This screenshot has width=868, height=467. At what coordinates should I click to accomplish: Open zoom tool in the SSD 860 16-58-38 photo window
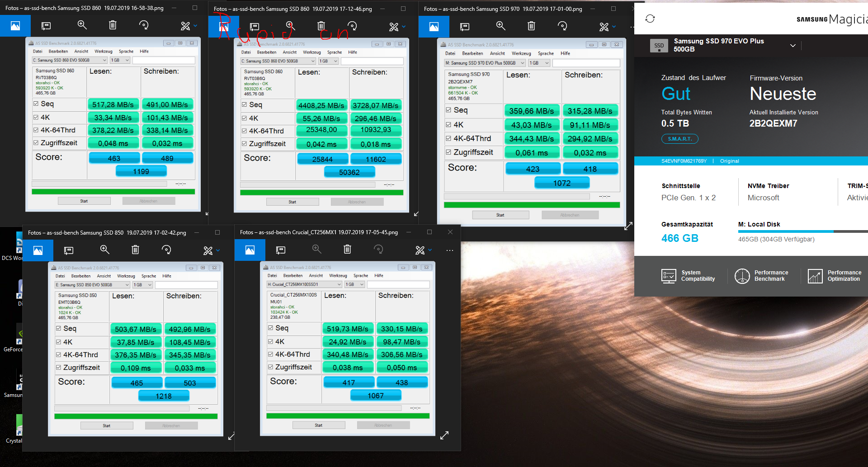point(82,25)
